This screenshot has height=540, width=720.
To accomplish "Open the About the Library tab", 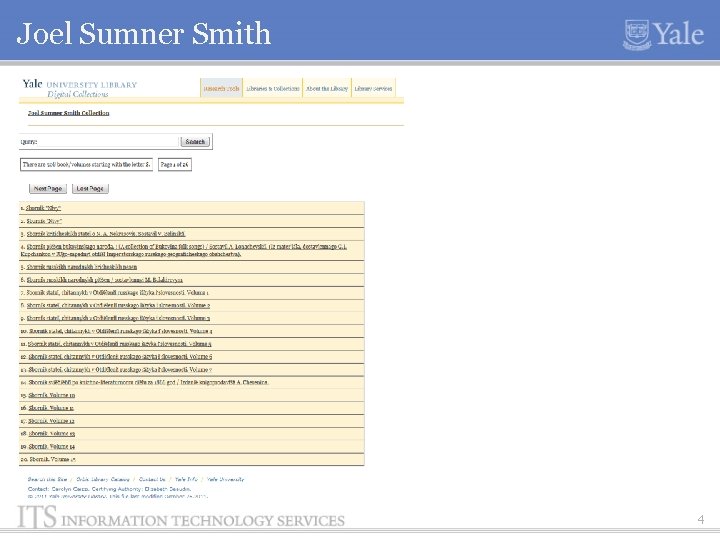I will [327, 88].
